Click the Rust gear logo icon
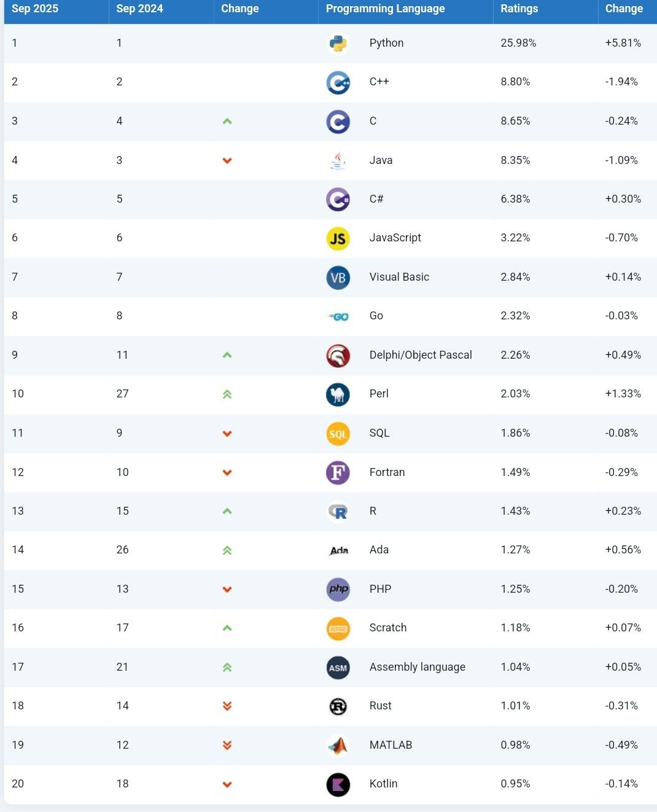 [x=338, y=706]
